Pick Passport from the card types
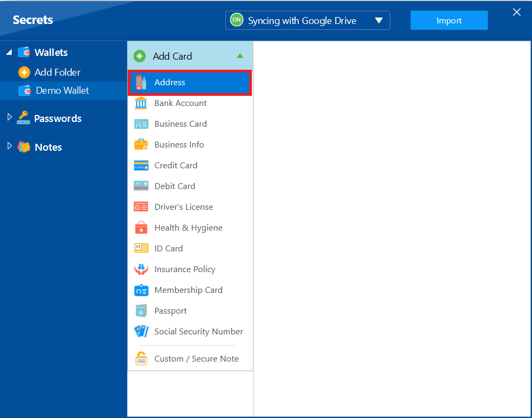532x418 pixels. click(x=190, y=311)
